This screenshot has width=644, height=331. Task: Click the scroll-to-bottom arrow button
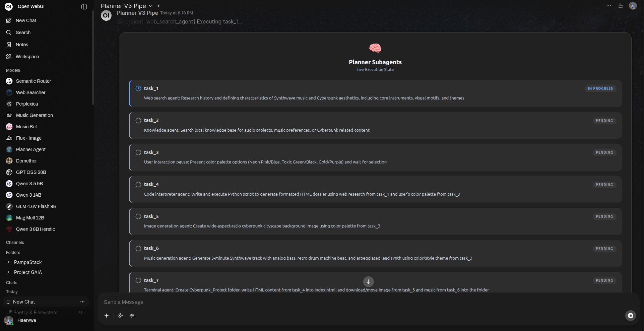(x=368, y=282)
